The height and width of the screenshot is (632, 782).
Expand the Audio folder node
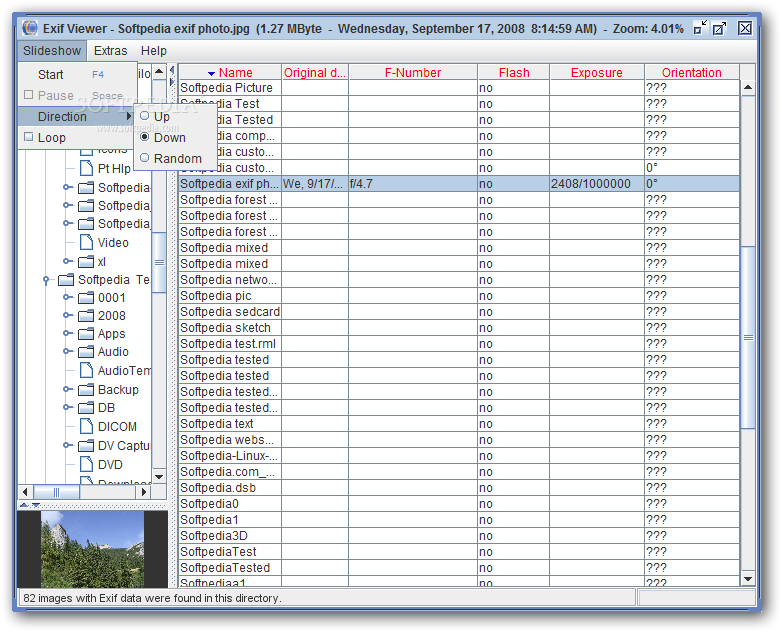[x=67, y=351]
